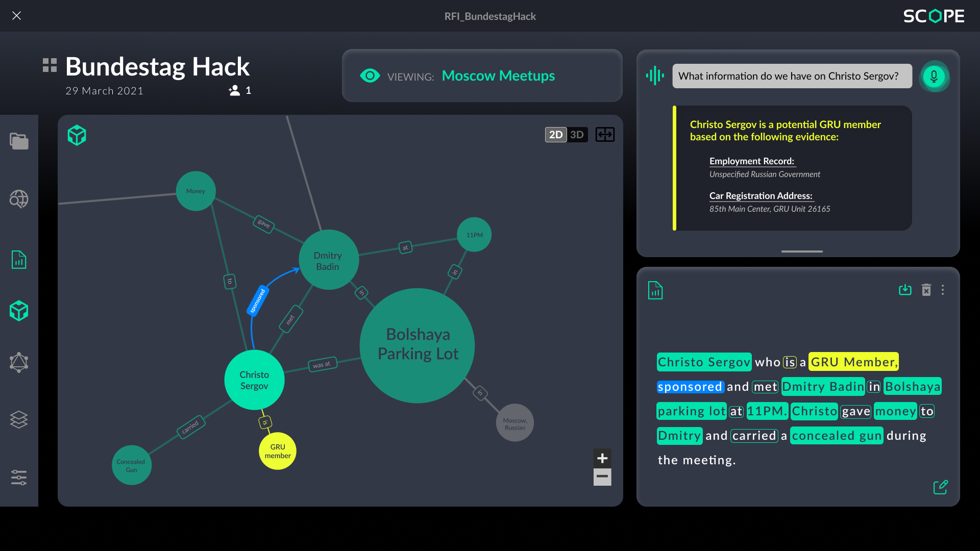Click the microphone voice input button
Viewport: 980px width, 551px height.
[x=934, y=77]
